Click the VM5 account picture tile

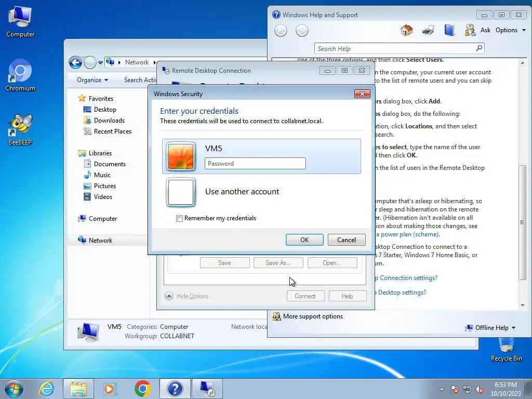180,156
